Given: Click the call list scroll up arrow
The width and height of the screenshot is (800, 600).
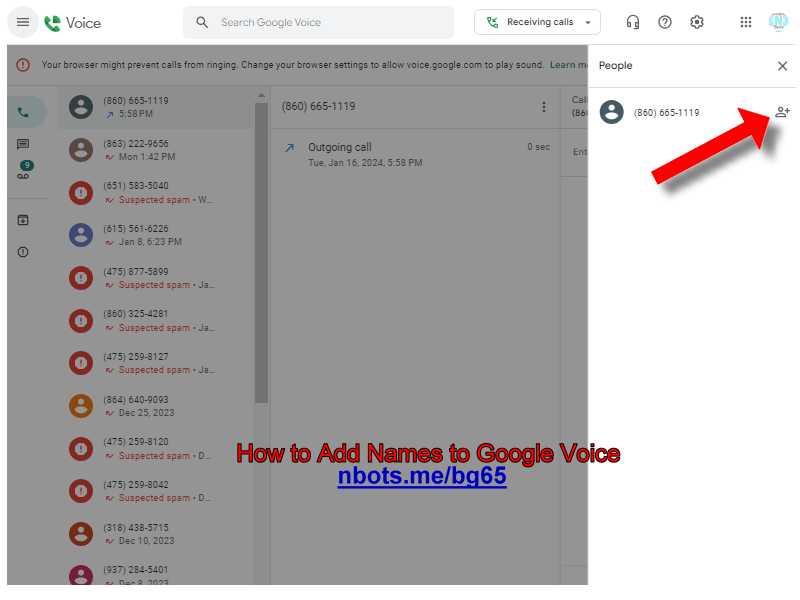Looking at the screenshot, I should (x=261, y=95).
